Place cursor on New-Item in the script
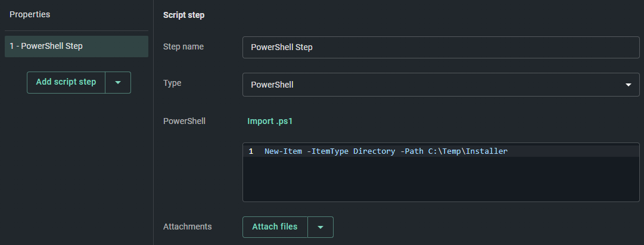Image resolution: width=644 pixels, height=245 pixels. coord(283,151)
